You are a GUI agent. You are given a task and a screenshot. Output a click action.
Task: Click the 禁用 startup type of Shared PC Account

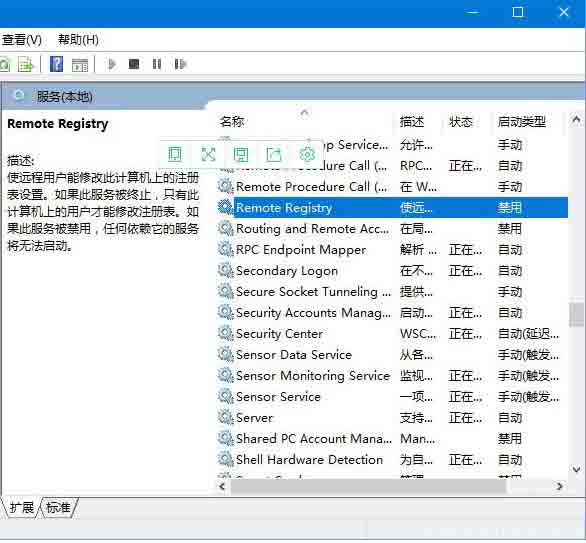click(510, 438)
